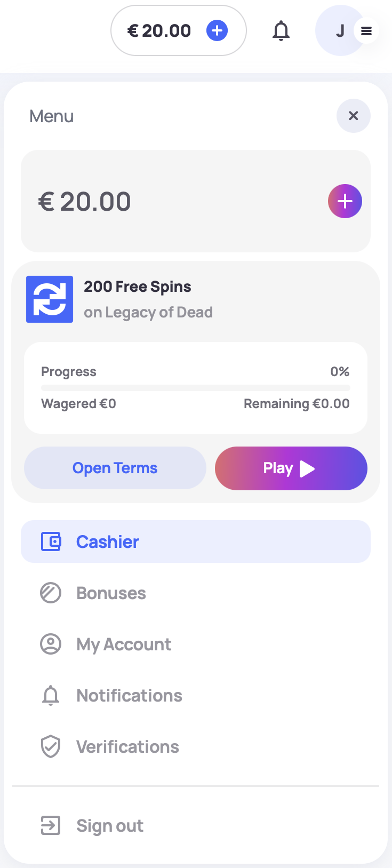
Task: Click the header € 20.00 balance amount
Action: click(159, 30)
